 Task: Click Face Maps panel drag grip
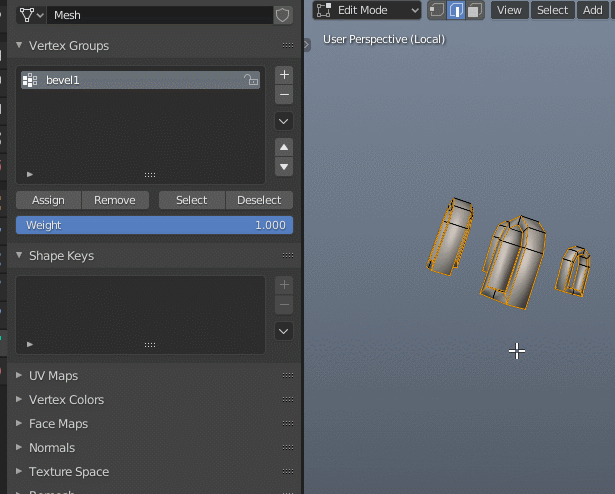pyautogui.click(x=288, y=423)
